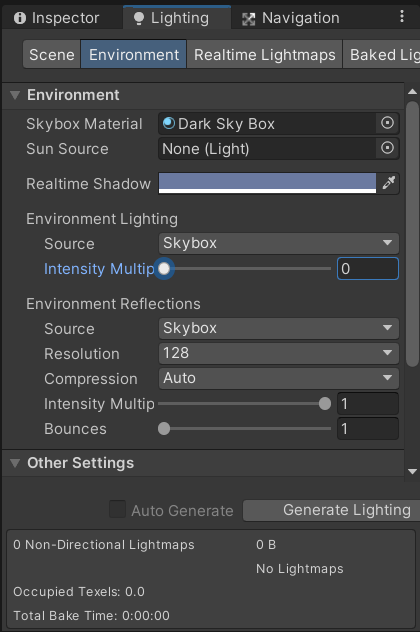
Task: Click the scrollbar down arrow
Action: pos(412,471)
